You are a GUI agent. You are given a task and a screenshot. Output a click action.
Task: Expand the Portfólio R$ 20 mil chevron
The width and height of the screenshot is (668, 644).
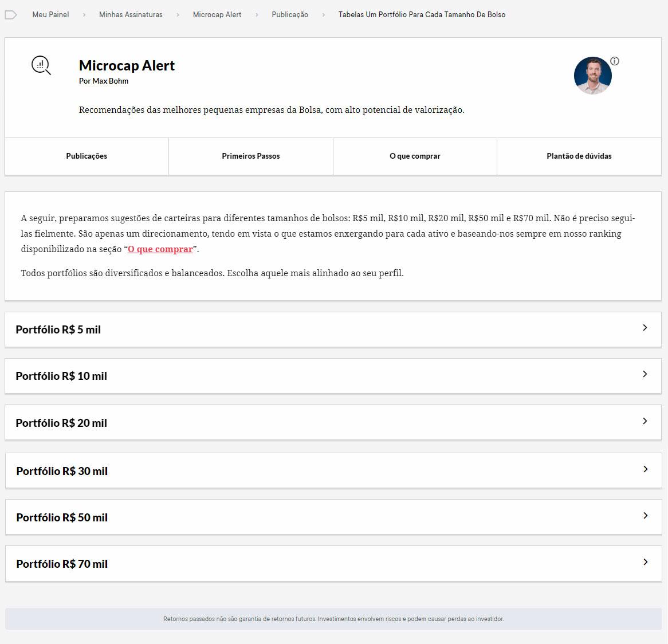(645, 421)
